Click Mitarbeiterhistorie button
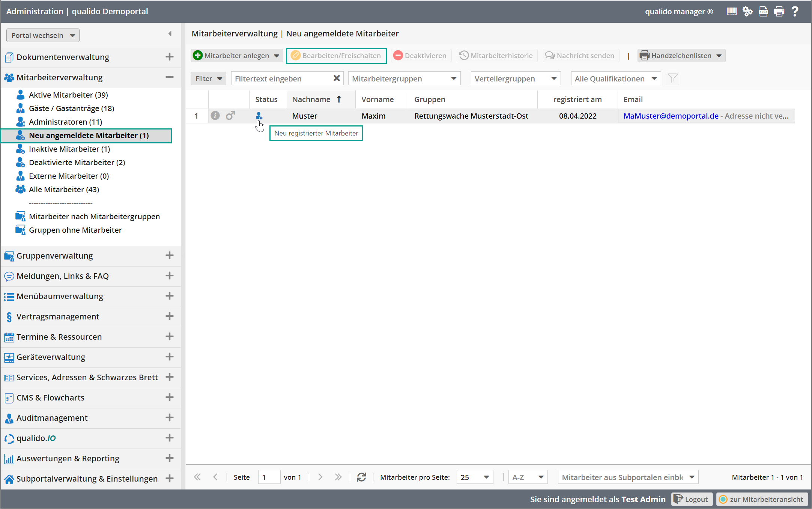812x509 pixels. point(497,56)
